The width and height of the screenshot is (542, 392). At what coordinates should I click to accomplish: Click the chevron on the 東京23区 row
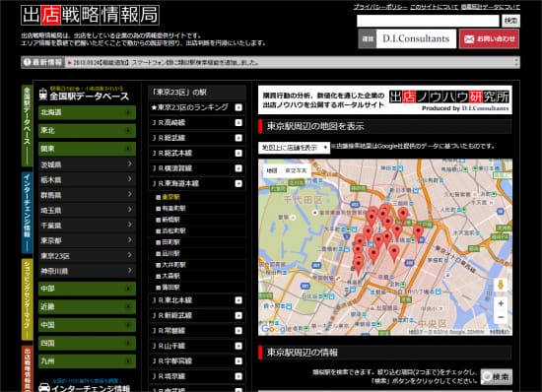click(130, 255)
